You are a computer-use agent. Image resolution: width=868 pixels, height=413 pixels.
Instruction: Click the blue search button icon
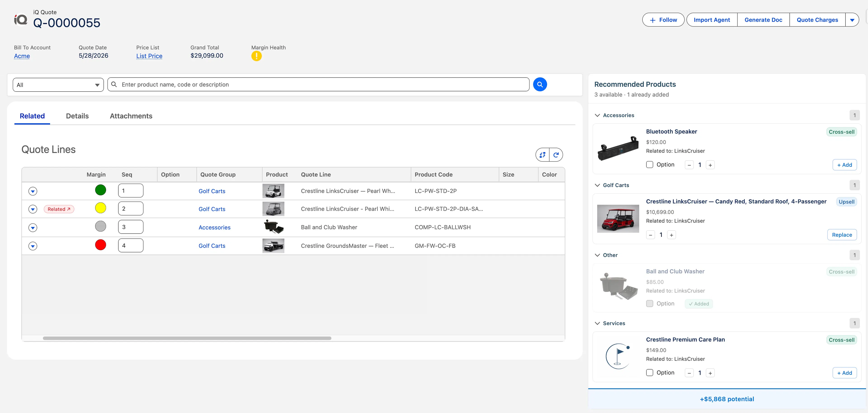[x=540, y=84]
